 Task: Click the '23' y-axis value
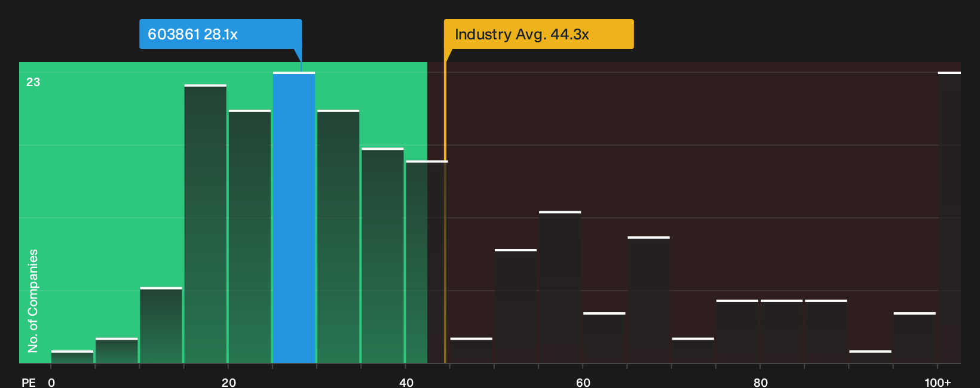pos(33,82)
